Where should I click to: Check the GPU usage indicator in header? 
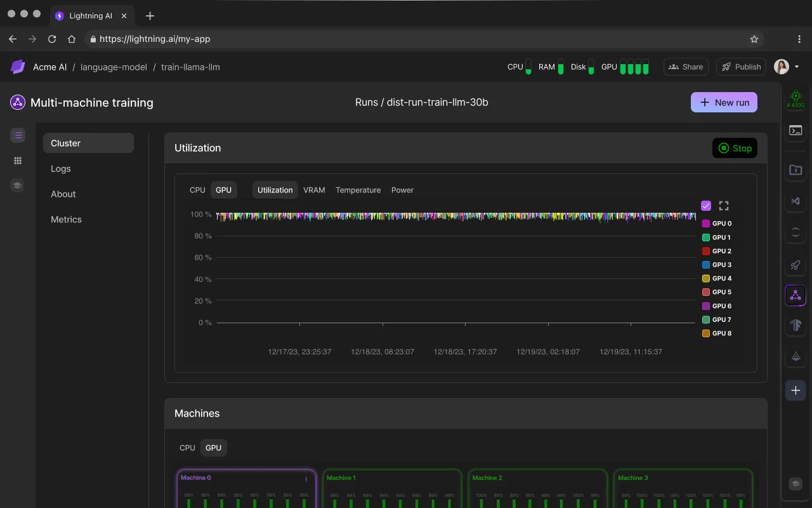[625, 67]
